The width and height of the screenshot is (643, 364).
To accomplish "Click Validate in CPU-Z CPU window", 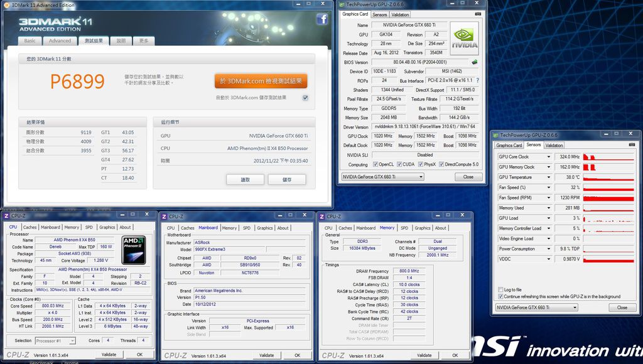I will pos(109,355).
